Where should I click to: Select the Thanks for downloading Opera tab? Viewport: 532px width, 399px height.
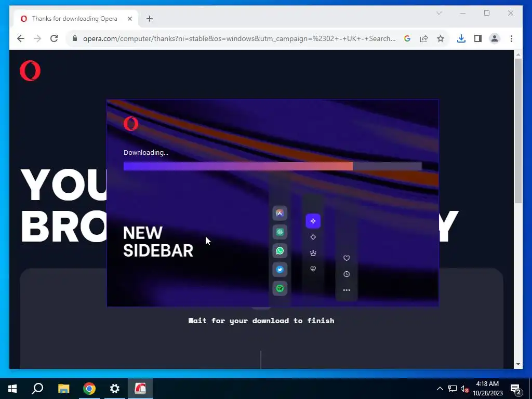[75, 19]
